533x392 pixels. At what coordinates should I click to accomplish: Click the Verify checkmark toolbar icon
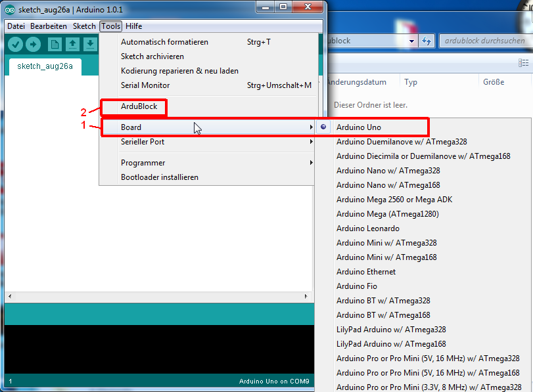[x=15, y=45]
